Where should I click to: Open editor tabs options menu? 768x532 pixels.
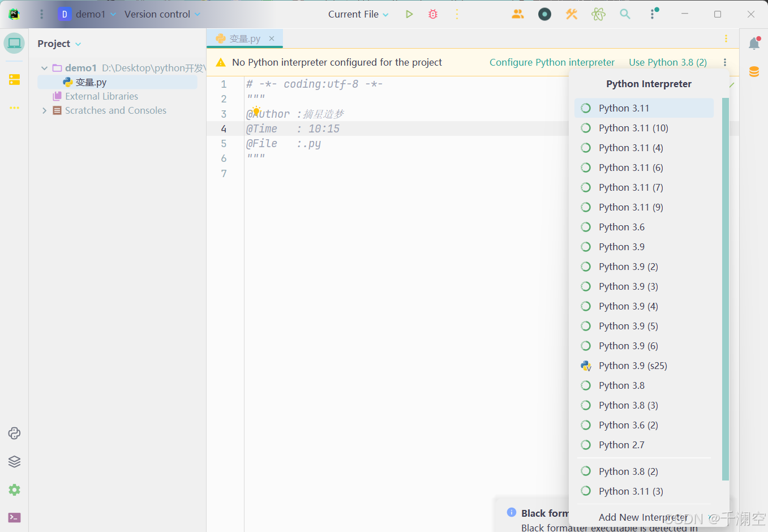coord(726,38)
